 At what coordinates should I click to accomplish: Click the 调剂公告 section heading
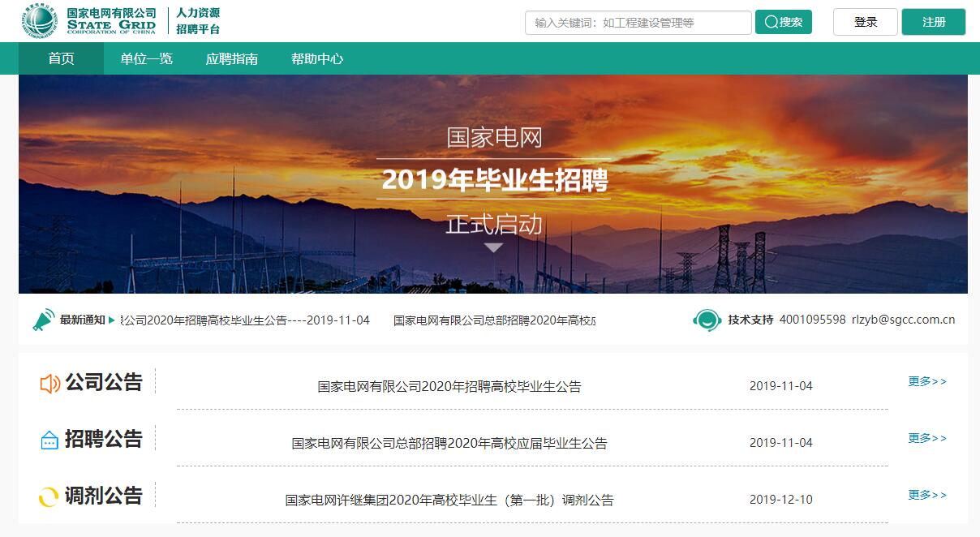point(104,496)
